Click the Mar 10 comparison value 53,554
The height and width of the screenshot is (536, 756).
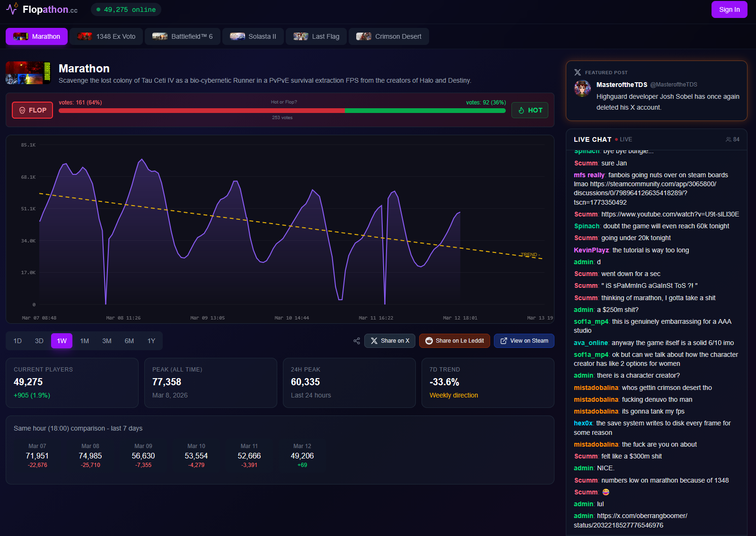coord(196,456)
